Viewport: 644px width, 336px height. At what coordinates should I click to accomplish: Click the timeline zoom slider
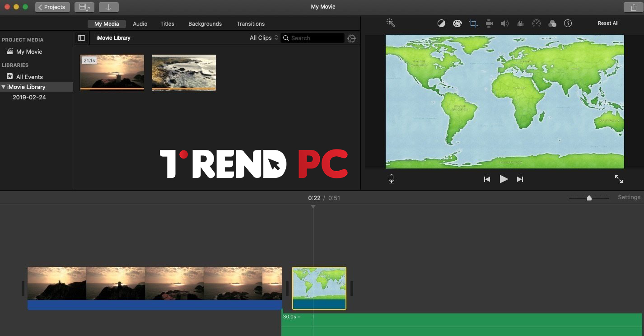(x=589, y=198)
